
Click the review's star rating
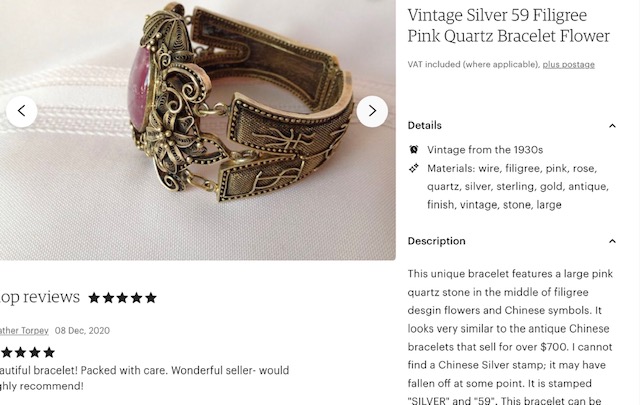28,352
